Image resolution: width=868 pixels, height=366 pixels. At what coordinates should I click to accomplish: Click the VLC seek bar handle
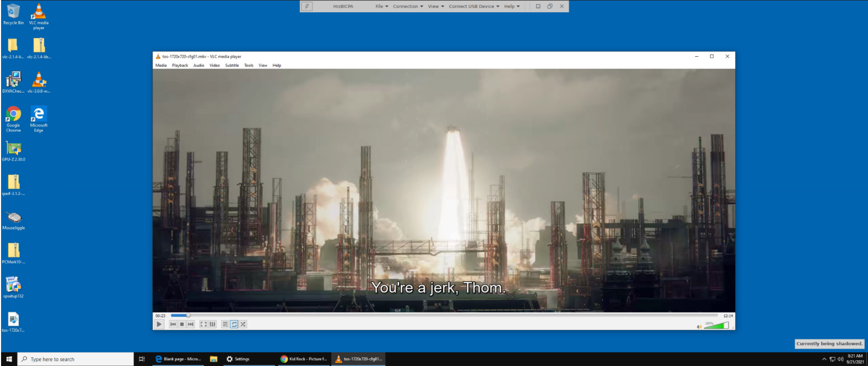pos(188,315)
